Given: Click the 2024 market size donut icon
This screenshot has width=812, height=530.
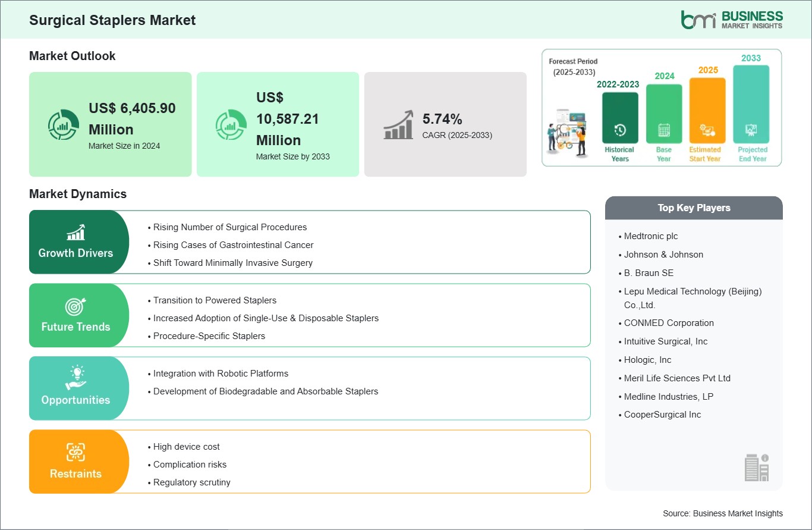Looking at the screenshot, I should (64, 125).
